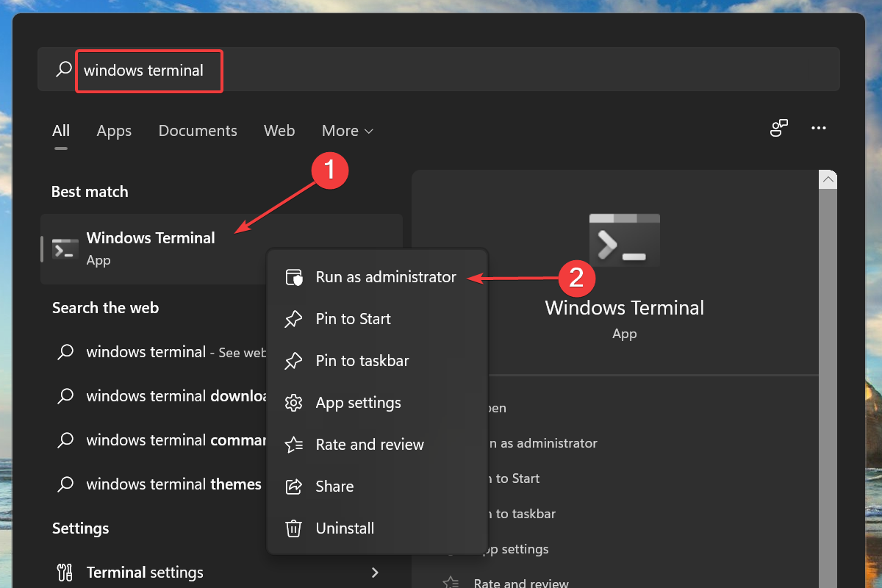
Task: Click the gear icon beside App settings
Action: (293, 403)
